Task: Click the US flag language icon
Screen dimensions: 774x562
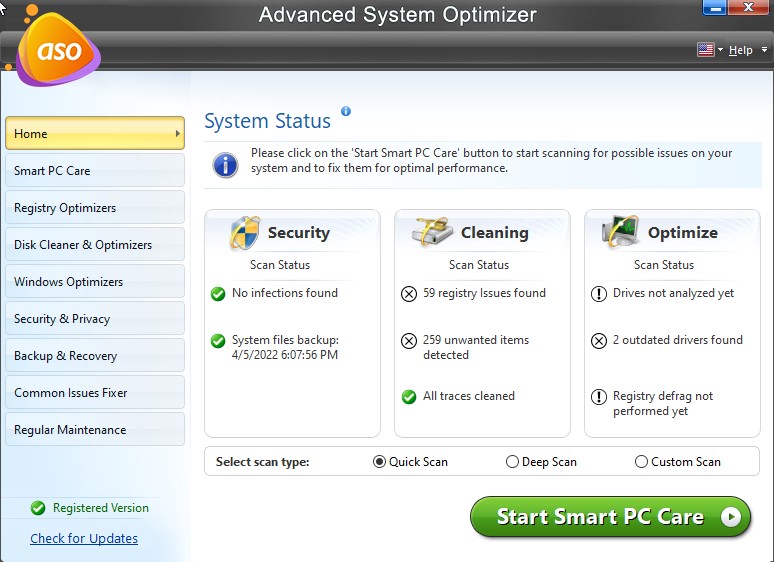Action: tap(705, 49)
